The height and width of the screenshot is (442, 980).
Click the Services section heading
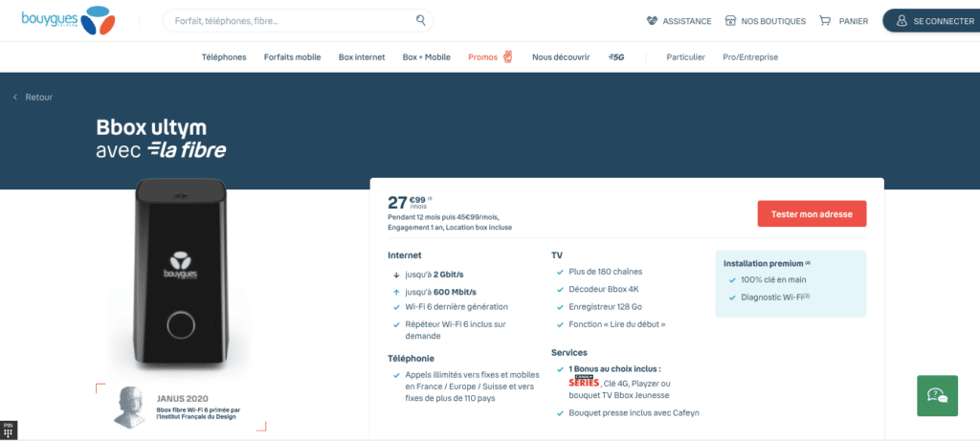click(569, 353)
